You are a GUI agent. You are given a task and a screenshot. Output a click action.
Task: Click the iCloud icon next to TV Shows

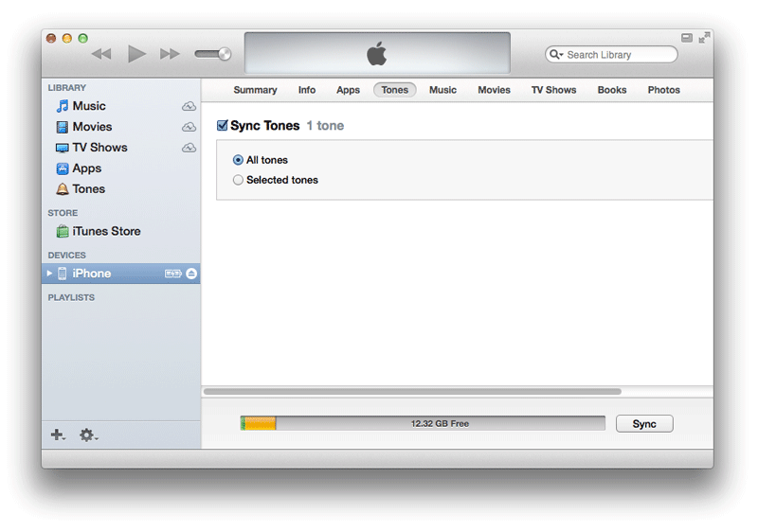pyautogui.click(x=189, y=148)
